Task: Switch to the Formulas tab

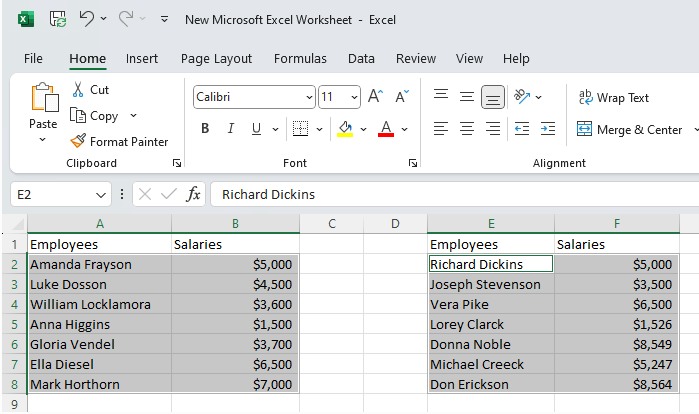Action: (x=300, y=59)
